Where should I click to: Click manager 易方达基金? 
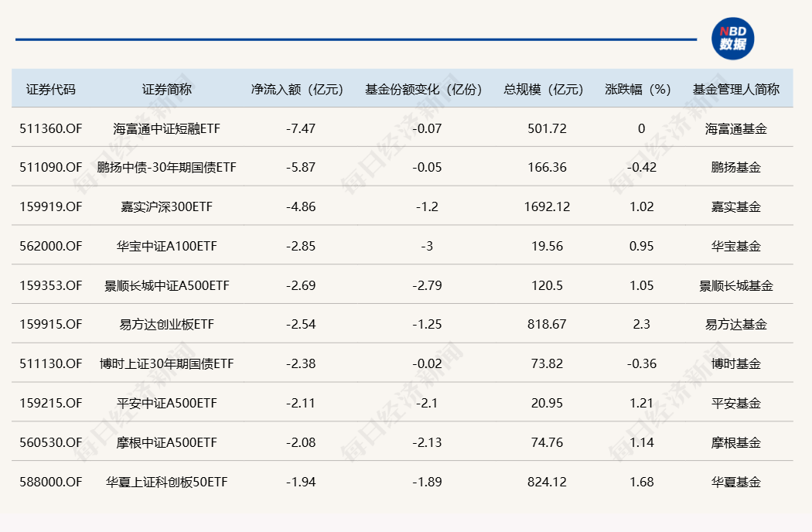click(736, 324)
